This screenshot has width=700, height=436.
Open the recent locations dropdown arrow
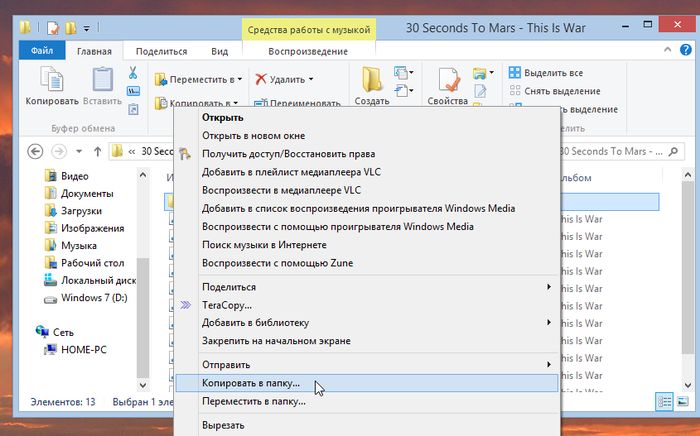(79, 151)
